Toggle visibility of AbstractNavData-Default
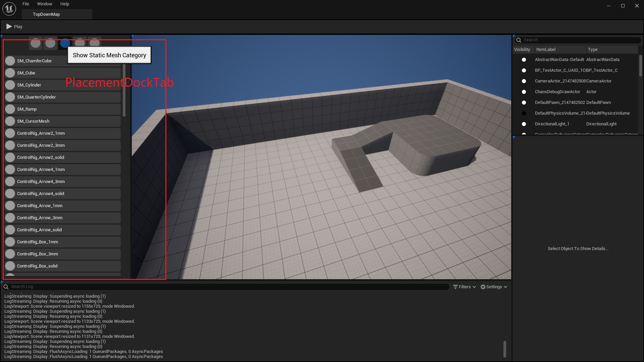644x362 pixels. [x=524, y=59]
